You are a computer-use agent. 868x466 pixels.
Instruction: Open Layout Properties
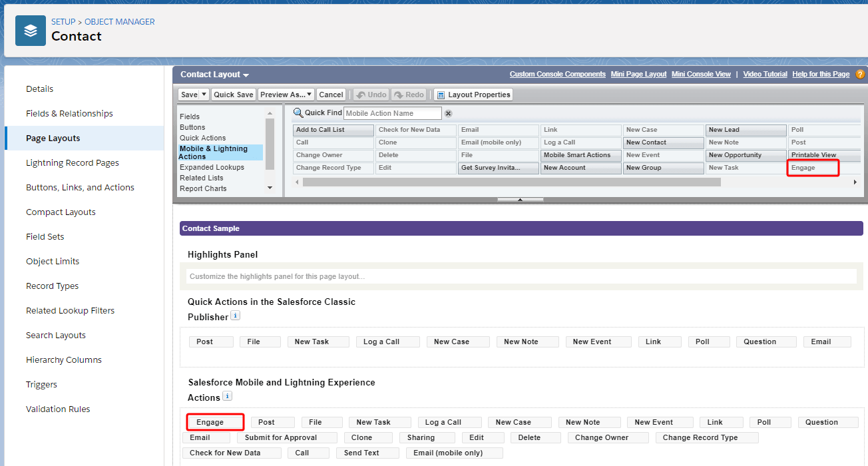[x=473, y=95]
